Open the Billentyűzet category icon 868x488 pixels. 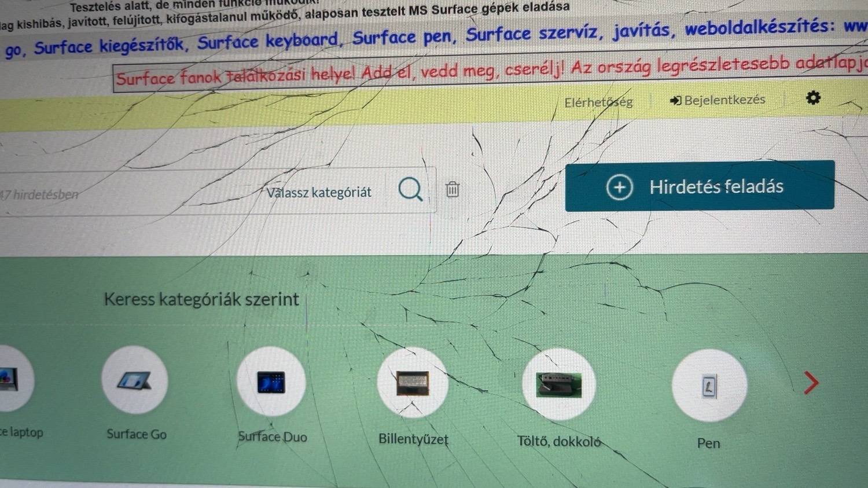[x=413, y=383]
